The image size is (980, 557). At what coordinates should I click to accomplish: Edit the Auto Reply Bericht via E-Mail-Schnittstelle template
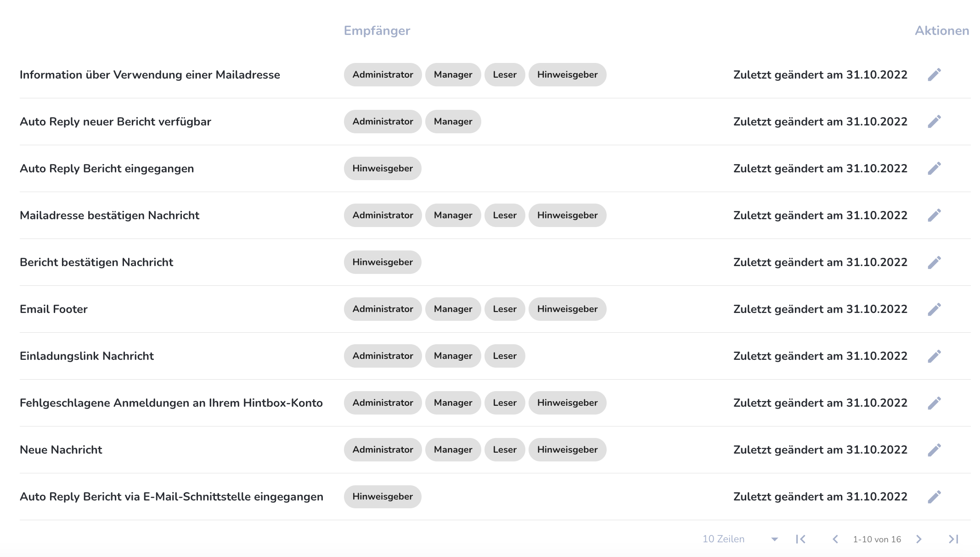click(934, 496)
